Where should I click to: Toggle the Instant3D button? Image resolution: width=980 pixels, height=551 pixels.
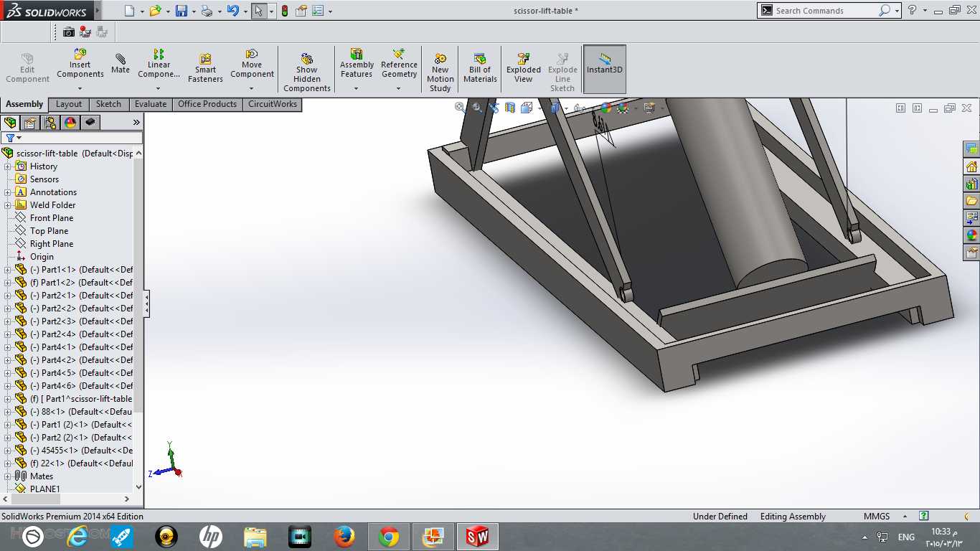(605, 69)
